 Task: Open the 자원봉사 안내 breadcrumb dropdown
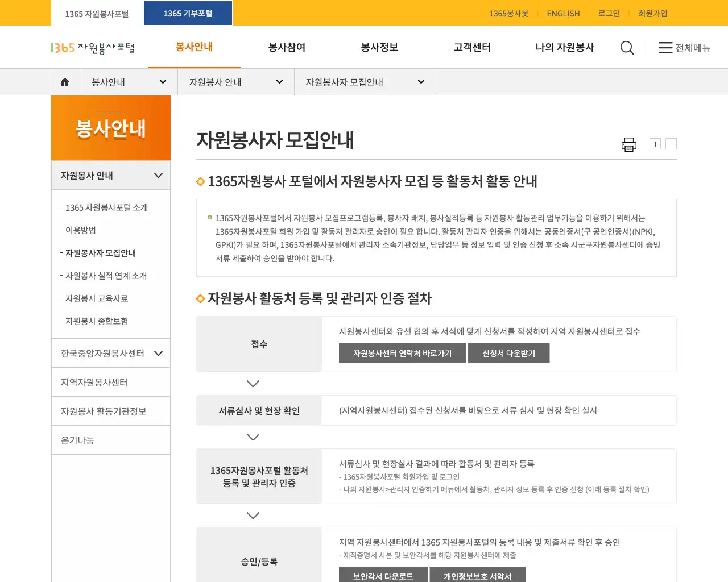pyautogui.click(x=279, y=81)
